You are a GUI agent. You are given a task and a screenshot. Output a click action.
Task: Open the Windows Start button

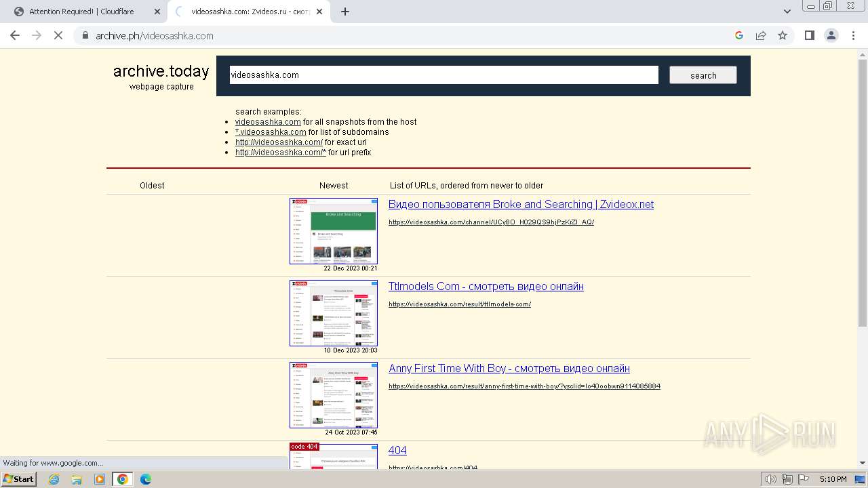[x=19, y=479]
